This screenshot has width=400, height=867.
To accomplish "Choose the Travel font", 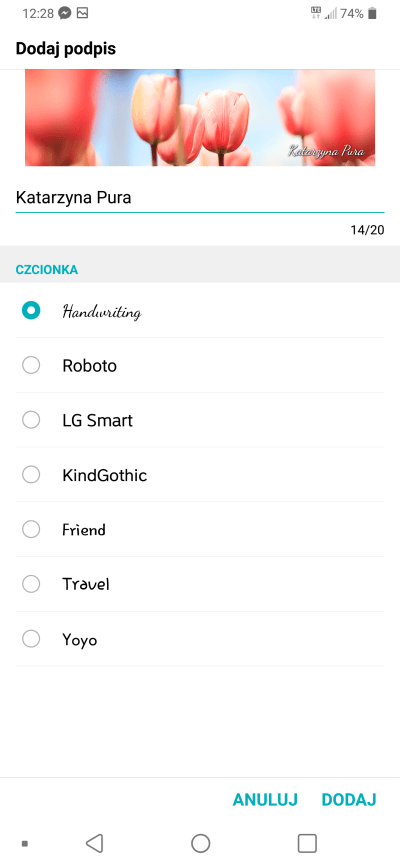I will point(200,584).
